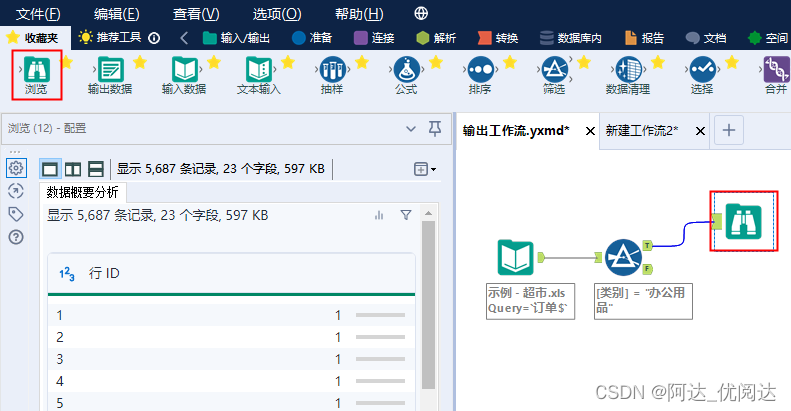
Task: Open the 转换 tool category
Action: 498,38
